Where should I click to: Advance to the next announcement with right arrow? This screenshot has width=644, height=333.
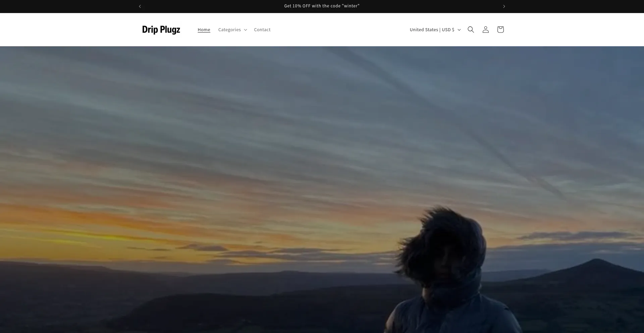[504, 6]
